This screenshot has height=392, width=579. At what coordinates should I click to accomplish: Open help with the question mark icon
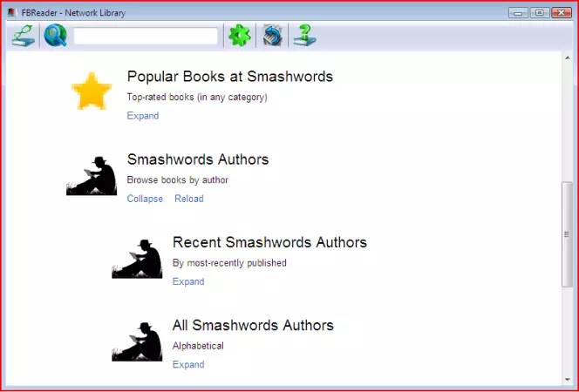(x=304, y=36)
